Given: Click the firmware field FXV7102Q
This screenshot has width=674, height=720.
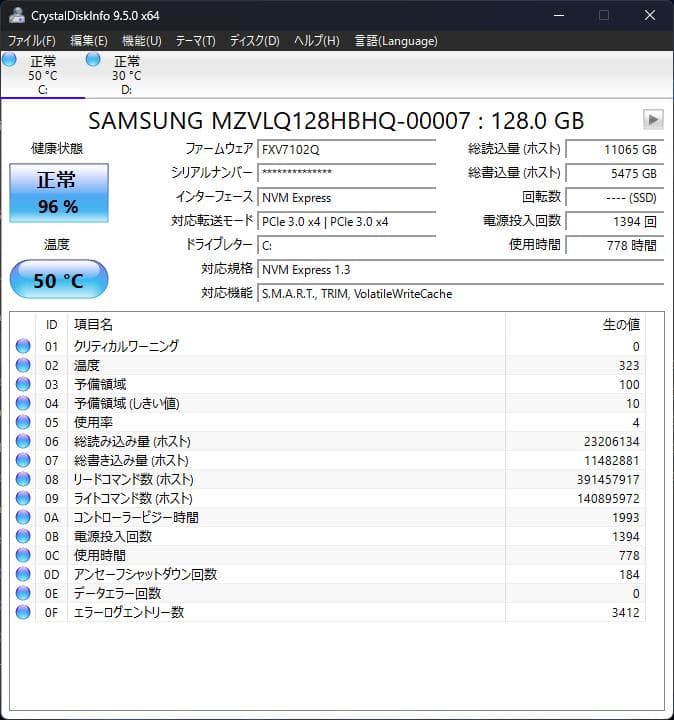Looking at the screenshot, I should coord(347,150).
